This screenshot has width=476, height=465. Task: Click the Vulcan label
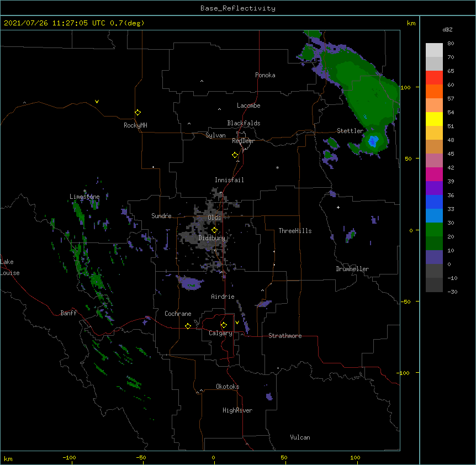pyautogui.click(x=300, y=437)
